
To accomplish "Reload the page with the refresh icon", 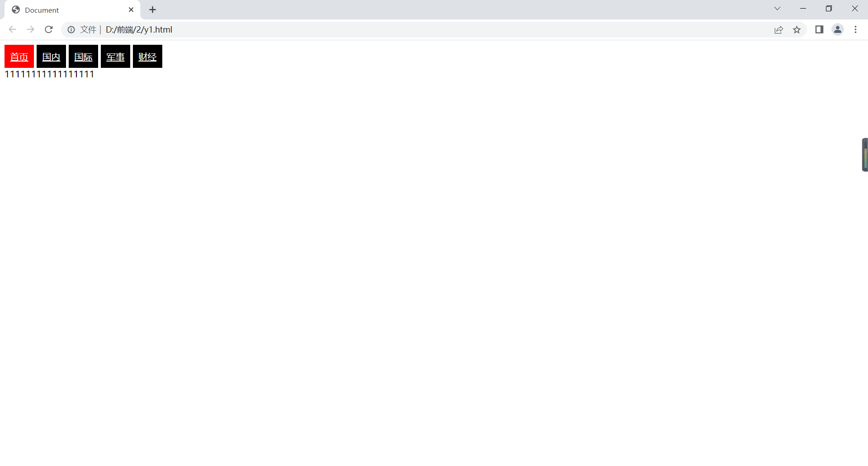I will [x=49, y=29].
